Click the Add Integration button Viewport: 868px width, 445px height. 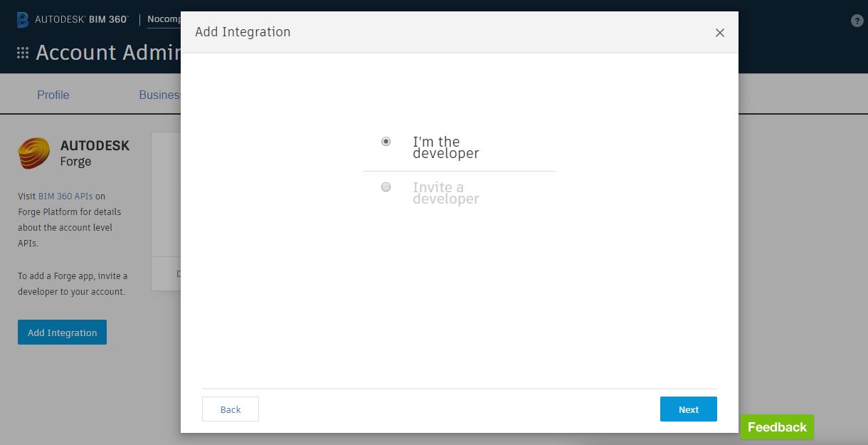63,333
